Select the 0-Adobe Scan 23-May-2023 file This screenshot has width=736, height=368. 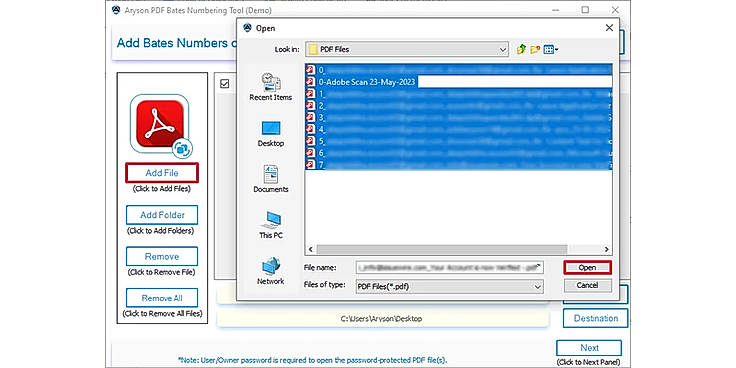click(x=367, y=82)
